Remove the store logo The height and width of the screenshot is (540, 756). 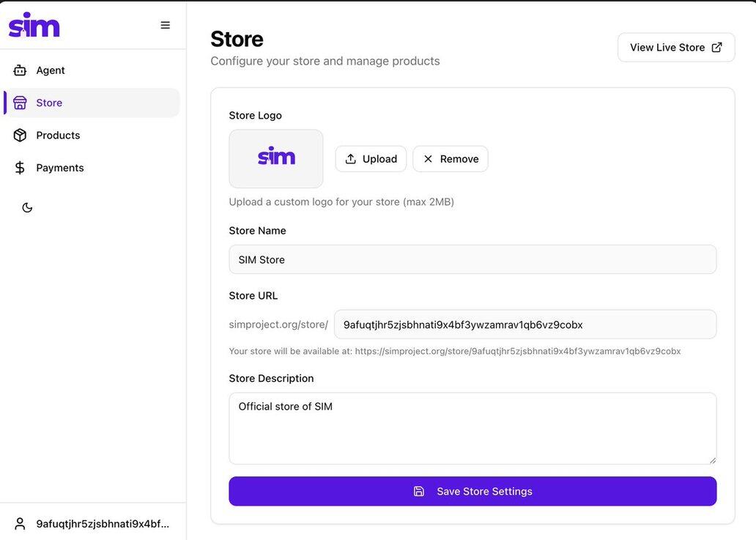pos(451,159)
